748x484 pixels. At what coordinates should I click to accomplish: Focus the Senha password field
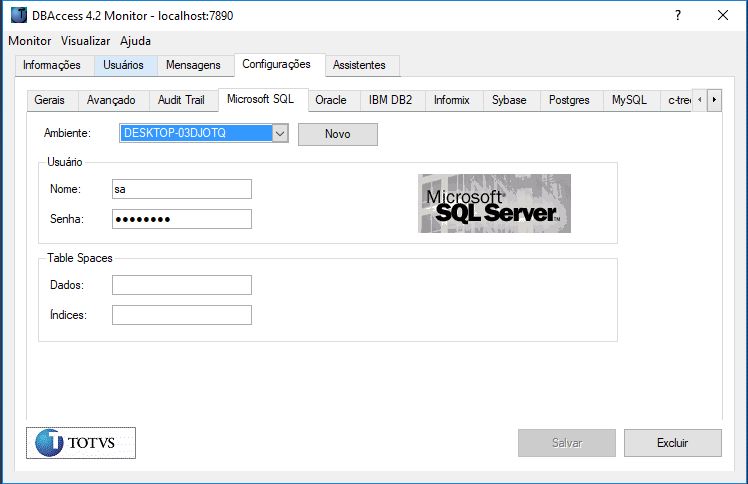(182, 219)
